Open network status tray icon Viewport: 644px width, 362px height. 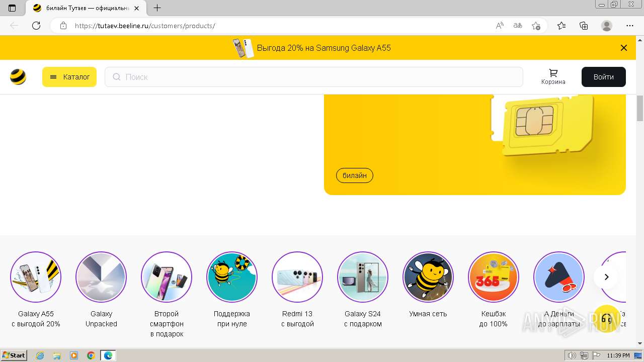tap(584, 355)
